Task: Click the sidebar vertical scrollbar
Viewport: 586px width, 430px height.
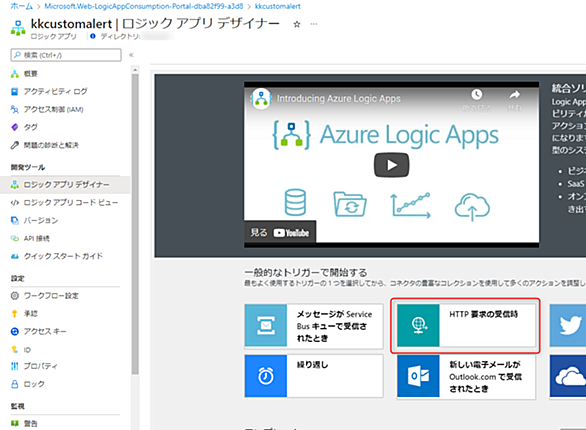Action: (x=135, y=224)
